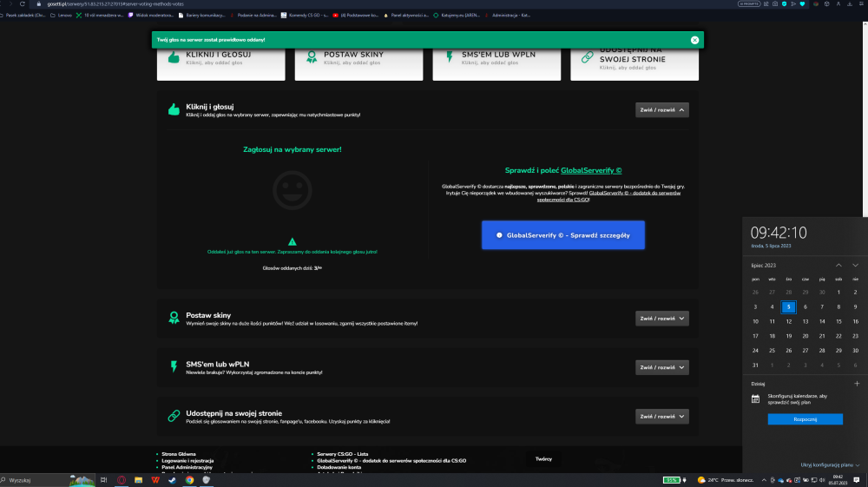The height and width of the screenshot is (487, 868).
Task: Click the page vertical scrollbar
Action: click(865, 119)
